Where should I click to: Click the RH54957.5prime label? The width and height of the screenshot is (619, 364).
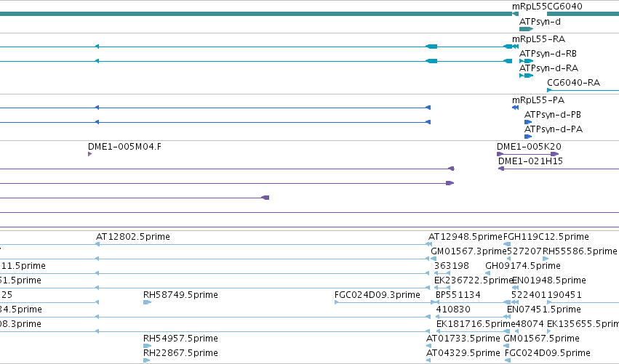180,339
